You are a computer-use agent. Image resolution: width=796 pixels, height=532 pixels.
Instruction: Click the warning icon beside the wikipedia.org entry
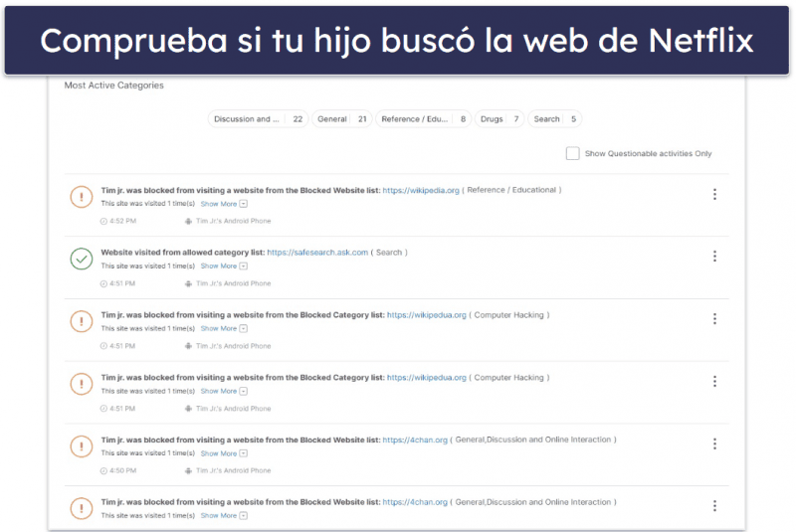(x=82, y=197)
